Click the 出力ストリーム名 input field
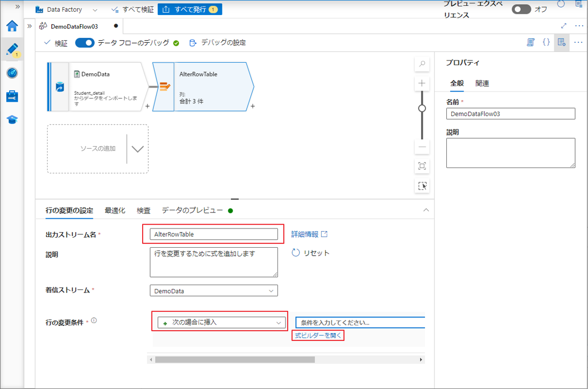 pyautogui.click(x=214, y=234)
